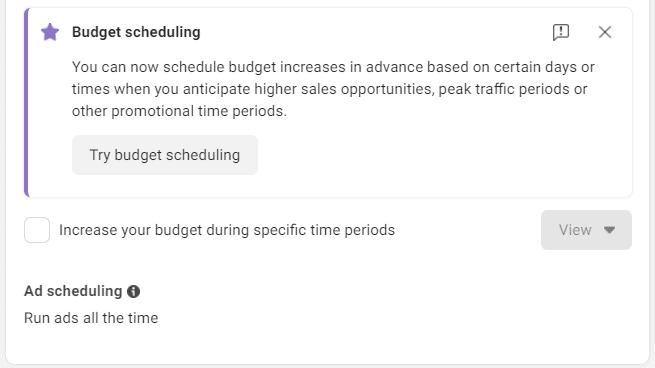Click the 'Run ads all the time' text
This screenshot has width=655, height=368.
click(91, 318)
